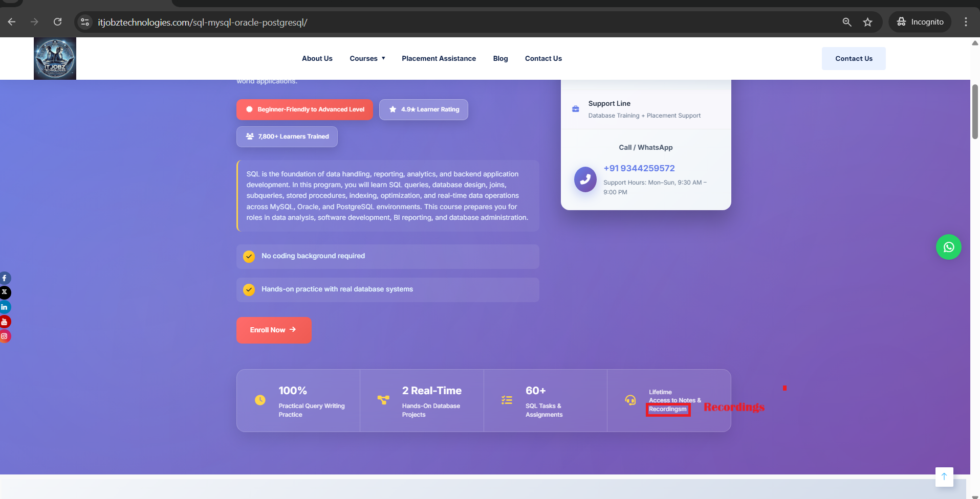
Task: Open the Facebook social sidebar icon
Action: click(x=5, y=278)
